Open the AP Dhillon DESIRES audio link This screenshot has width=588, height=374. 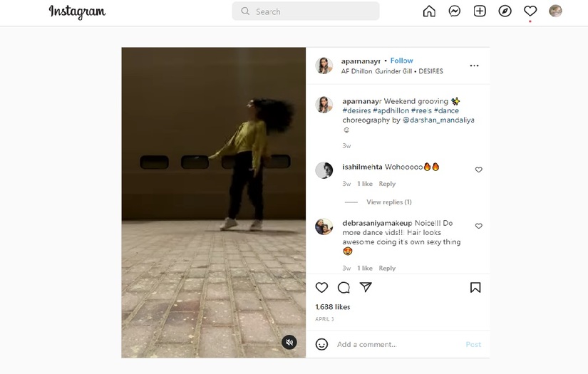(392, 71)
